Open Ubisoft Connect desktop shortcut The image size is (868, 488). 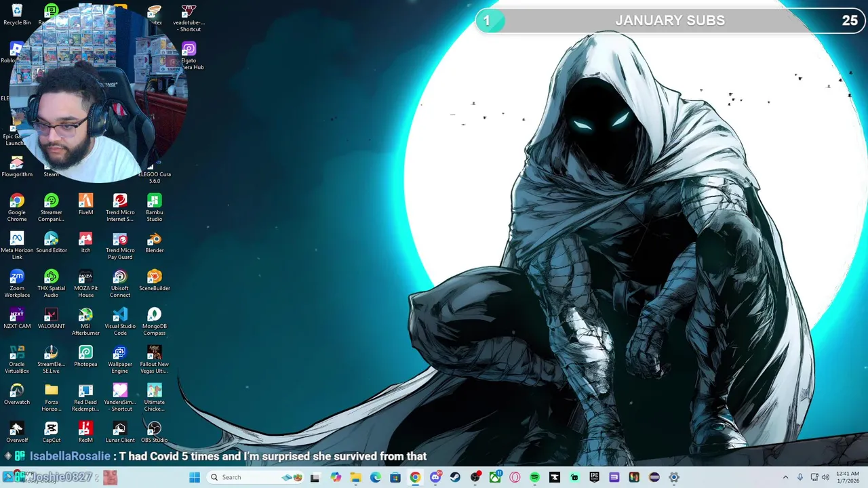120,283
